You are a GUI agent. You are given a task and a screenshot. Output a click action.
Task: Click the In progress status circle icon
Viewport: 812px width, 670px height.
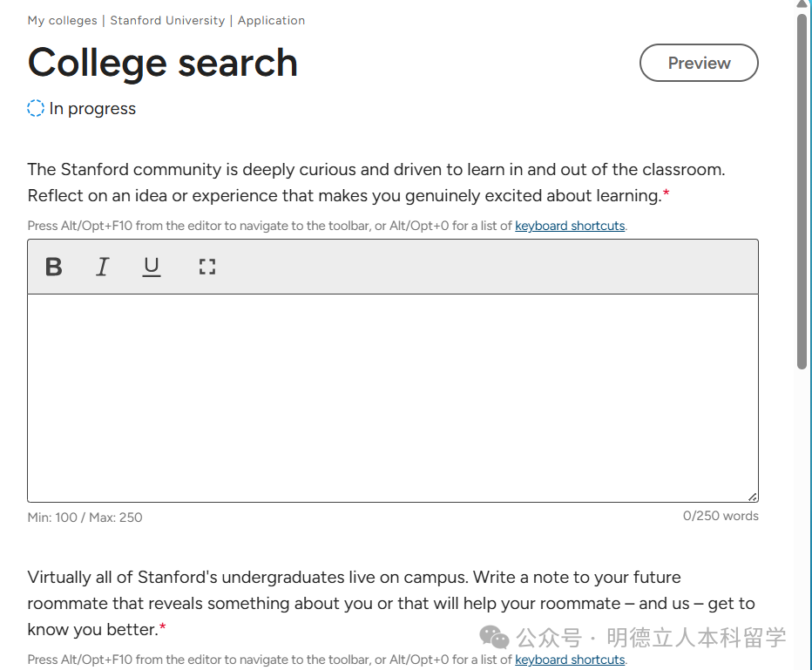36,108
